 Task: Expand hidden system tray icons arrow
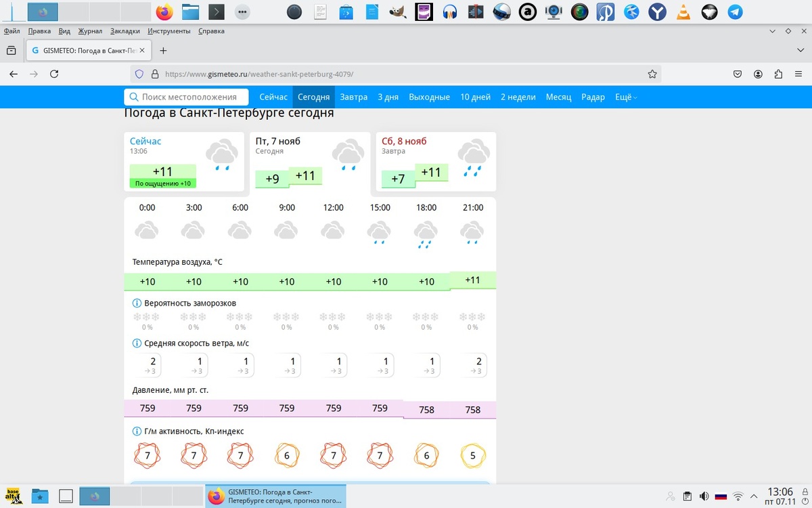click(754, 496)
